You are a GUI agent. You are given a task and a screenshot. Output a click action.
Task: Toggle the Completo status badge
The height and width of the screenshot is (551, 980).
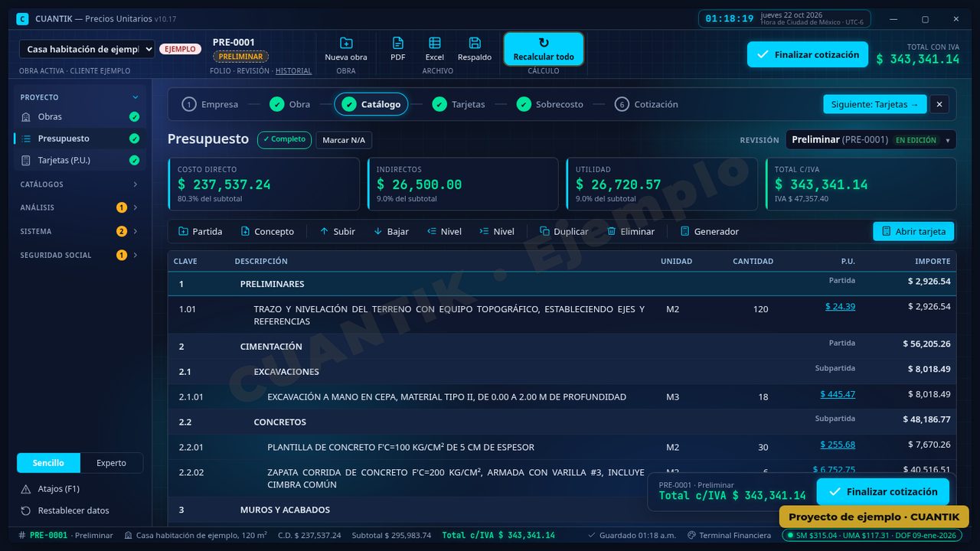point(284,139)
